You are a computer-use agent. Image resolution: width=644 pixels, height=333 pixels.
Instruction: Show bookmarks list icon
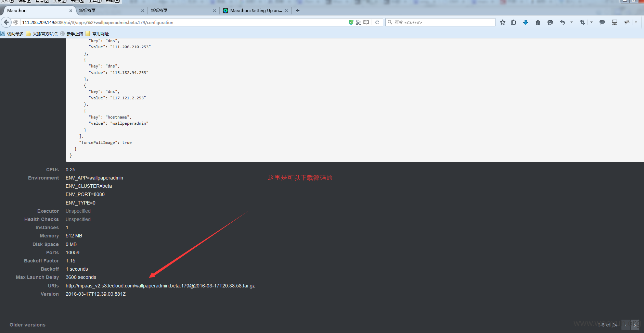513,22
